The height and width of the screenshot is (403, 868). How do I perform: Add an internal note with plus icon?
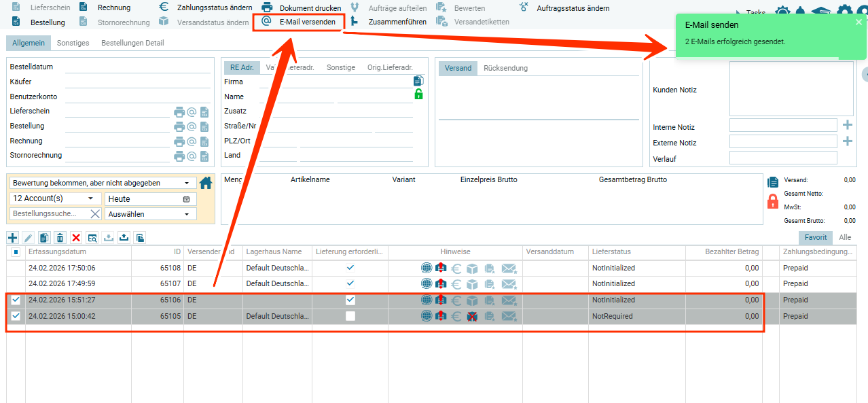point(847,125)
